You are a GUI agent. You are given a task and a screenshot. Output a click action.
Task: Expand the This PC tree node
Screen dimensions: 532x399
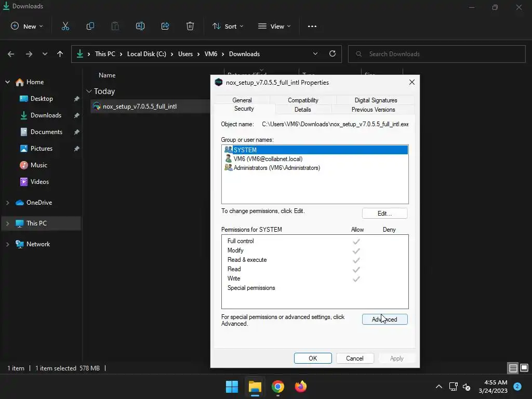point(7,223)
